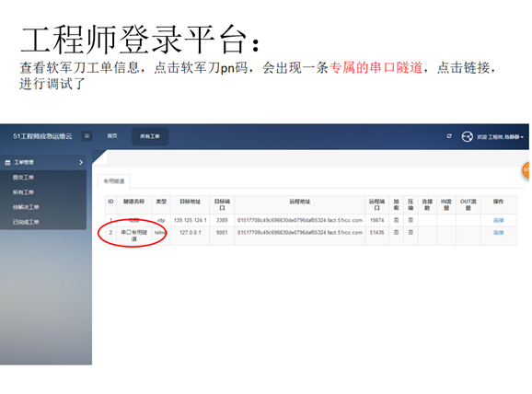This screenshot has height=394, width=532.
Task: Click the 串口专用隧道 name cell
Action: (x=134, y=236)
